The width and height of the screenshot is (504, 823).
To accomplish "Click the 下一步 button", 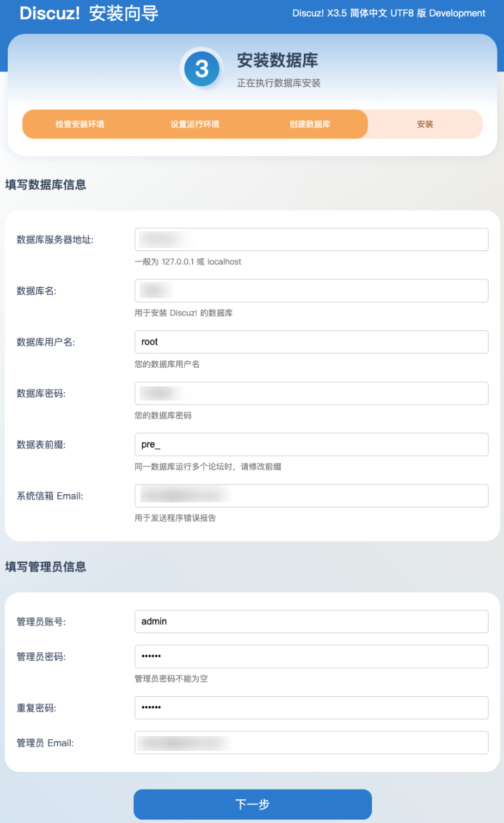I will pyautogui.click(x=252, y=804).
